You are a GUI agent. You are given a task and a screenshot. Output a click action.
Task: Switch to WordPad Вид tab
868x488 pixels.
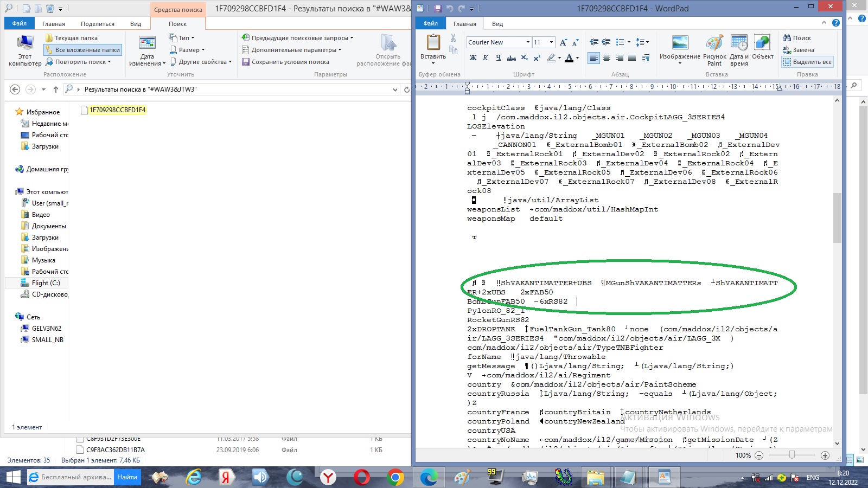pyautogui.click(x=497, y=24)
